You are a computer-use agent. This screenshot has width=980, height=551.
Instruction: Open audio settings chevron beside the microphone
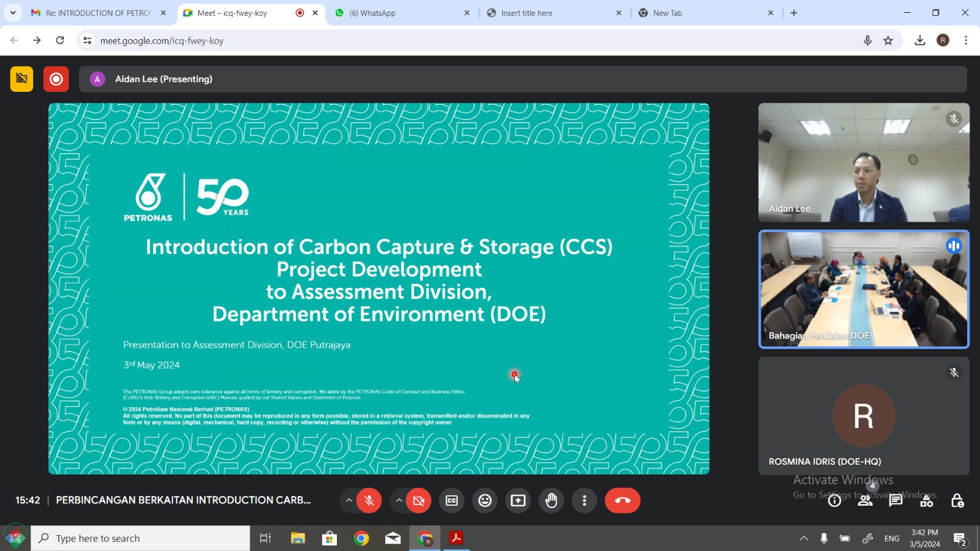pyautogui.click(x=349, y=501)
